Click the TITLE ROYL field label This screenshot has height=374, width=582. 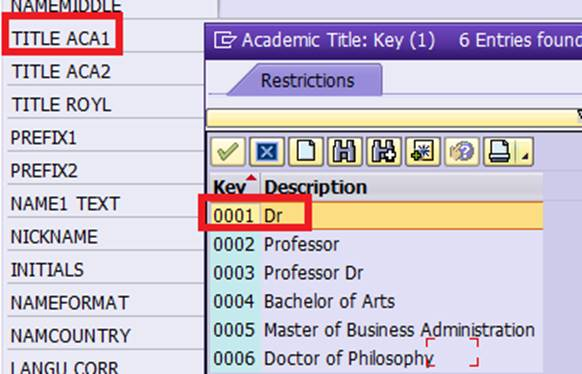click(61, 105)
